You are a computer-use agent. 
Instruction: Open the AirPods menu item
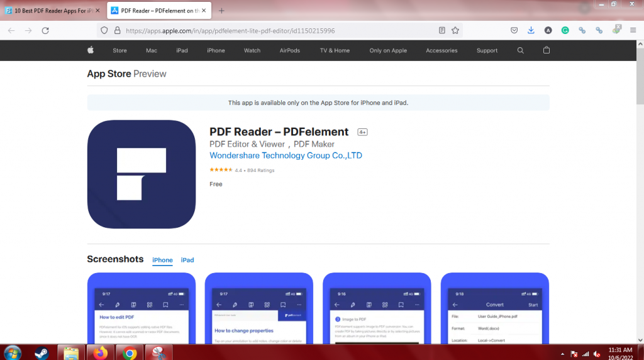click(290, 50)
